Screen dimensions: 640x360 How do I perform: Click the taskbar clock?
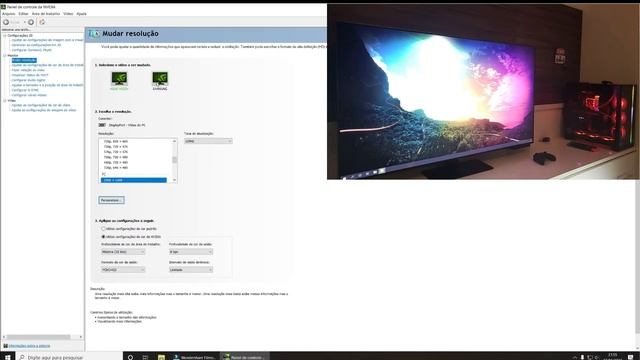(x=613, y=357)
